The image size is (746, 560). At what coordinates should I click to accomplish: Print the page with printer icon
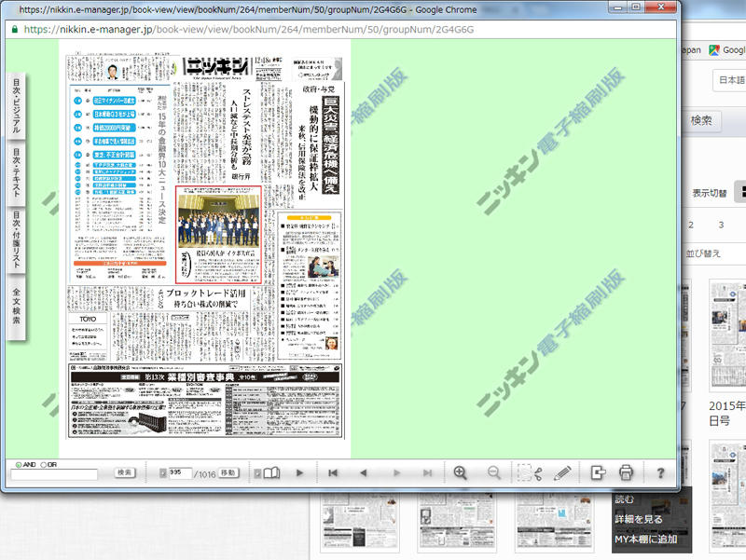pyautogui.click(x=626, y=472)
